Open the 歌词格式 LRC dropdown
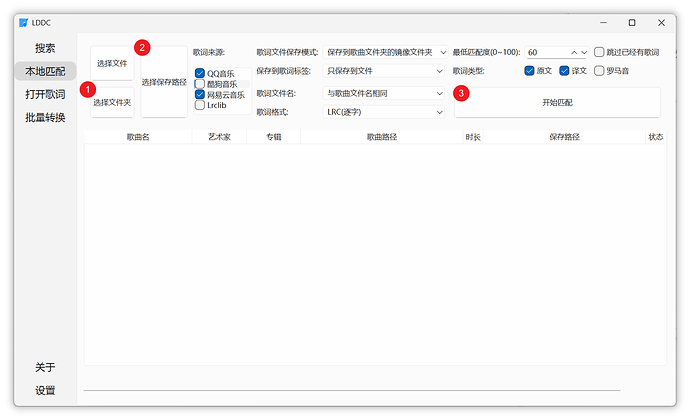 (383, 112)
